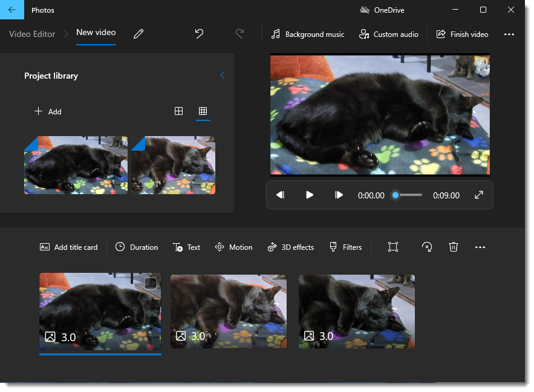Undo the last edit
The width and height of the screenshot is (534, 392).
tap(200, 34)
